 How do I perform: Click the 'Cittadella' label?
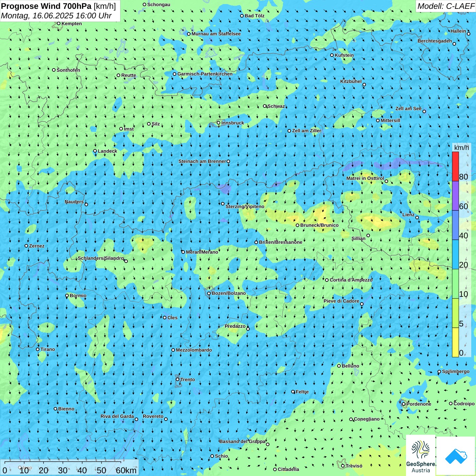(289, 469)
